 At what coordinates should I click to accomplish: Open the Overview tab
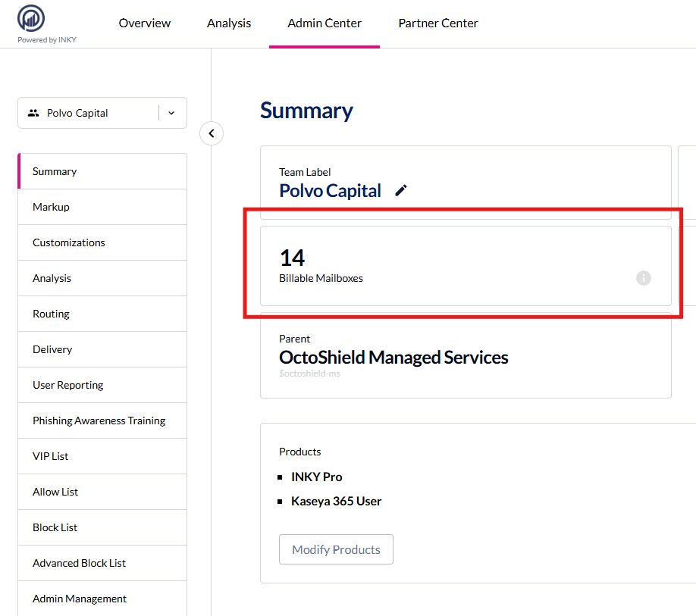pos(145,23)
